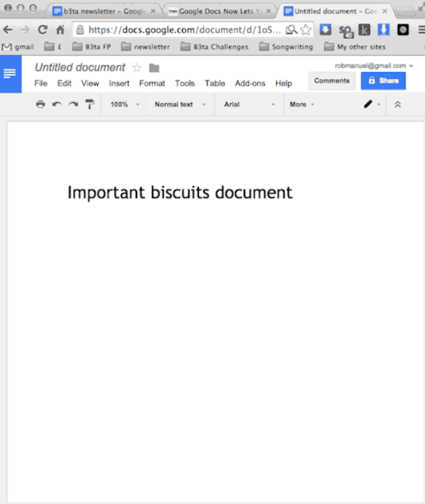This screenshot has height=504, width=425.
Task: Open the Format menu
Action: tap(152, 83)
